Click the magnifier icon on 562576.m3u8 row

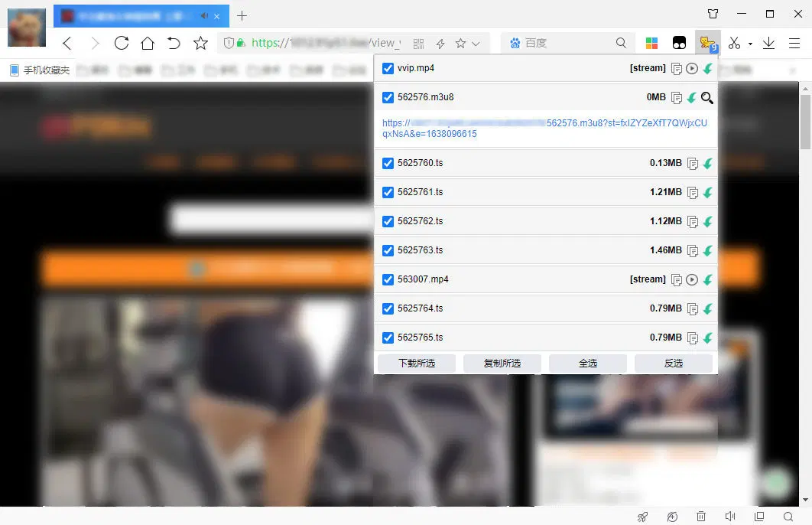(707, 98)
